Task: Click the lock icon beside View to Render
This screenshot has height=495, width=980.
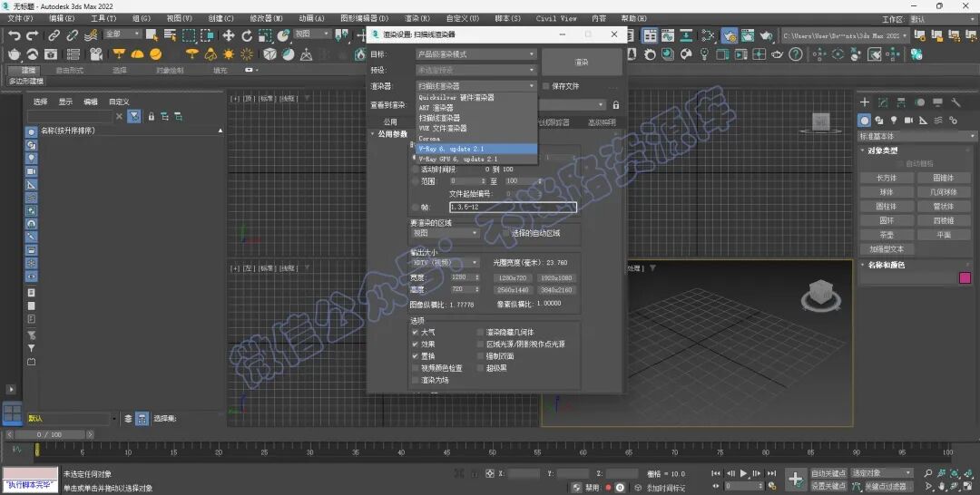Action: (x=615, y=105)
